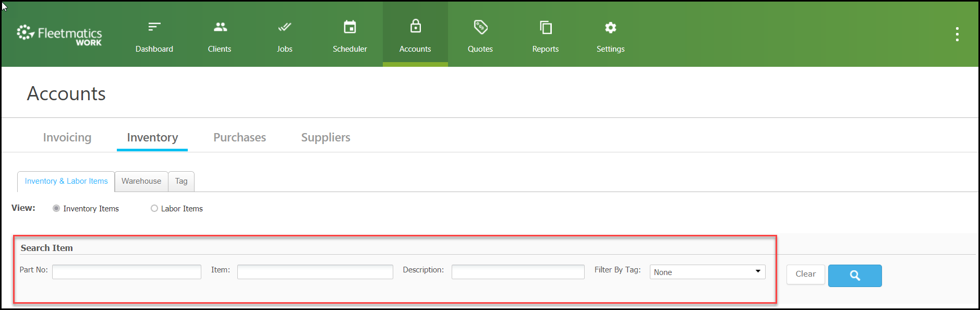Click the Fleetmatics Work logo

pos(59,35)
